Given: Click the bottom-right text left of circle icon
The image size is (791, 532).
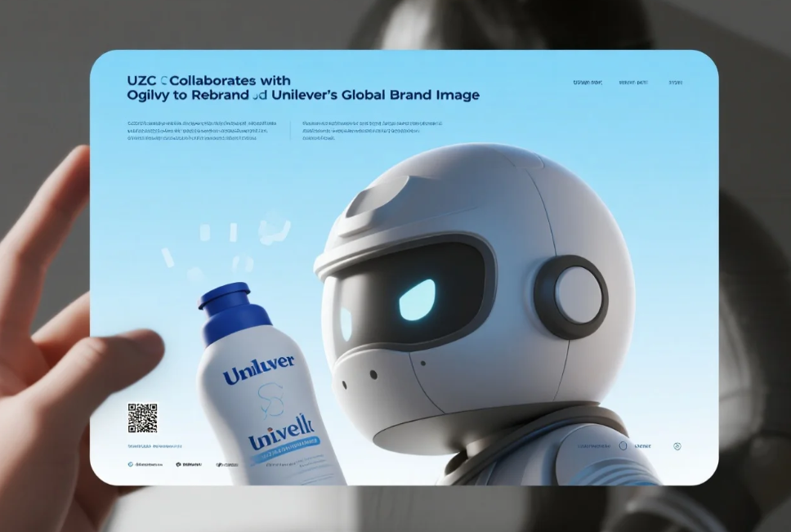Looking at the screenshot, I should point(594,446).
